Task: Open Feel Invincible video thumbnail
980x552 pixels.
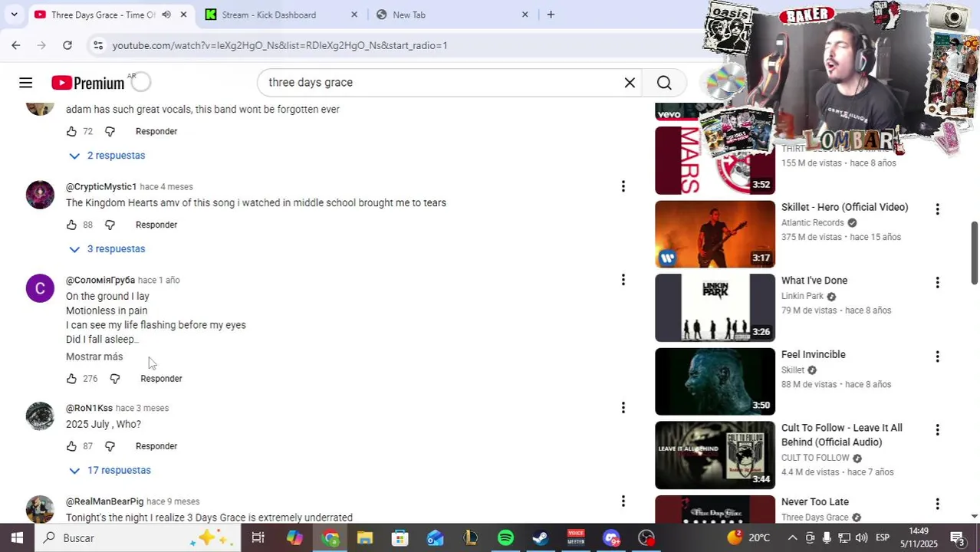Action: click(715, 382)
